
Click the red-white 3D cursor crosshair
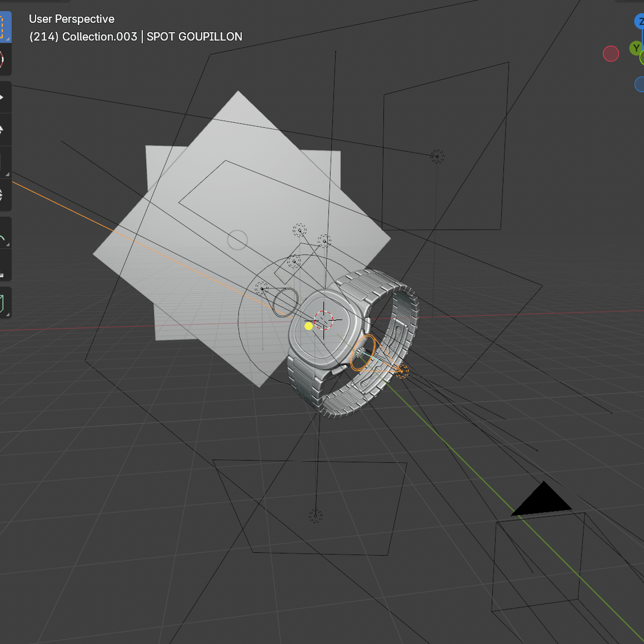(x=323, y=319)
